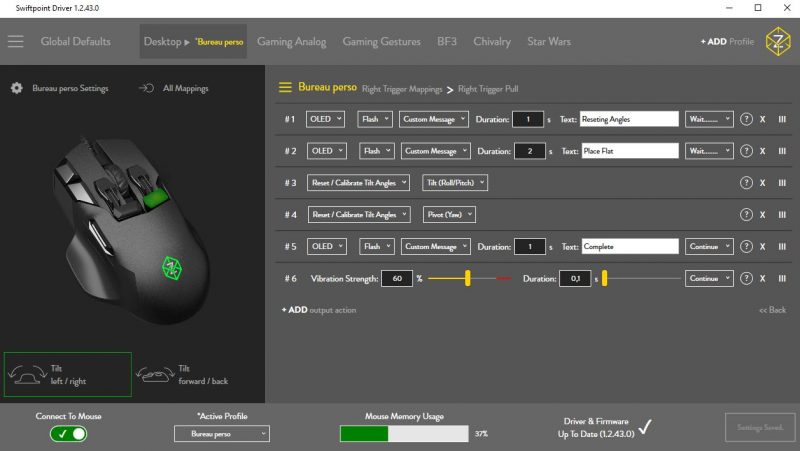The height and width of the screenshot is (451, 800).
Task: Delete action #2 with its X
Action: (762, 151)
